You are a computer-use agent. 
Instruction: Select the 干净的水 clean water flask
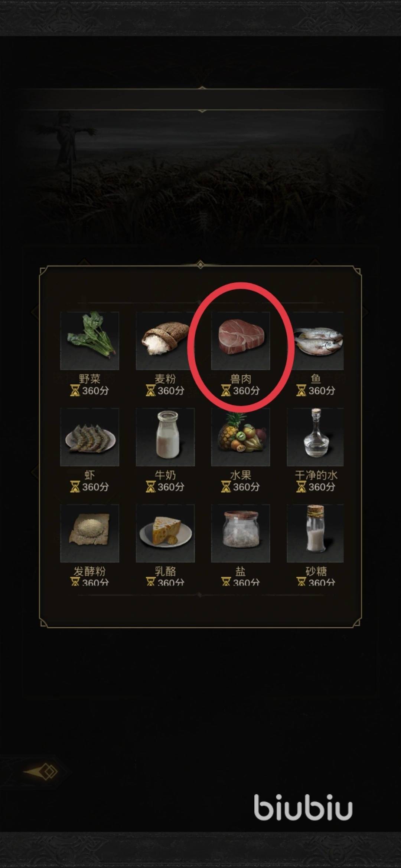tap(315, 437)
